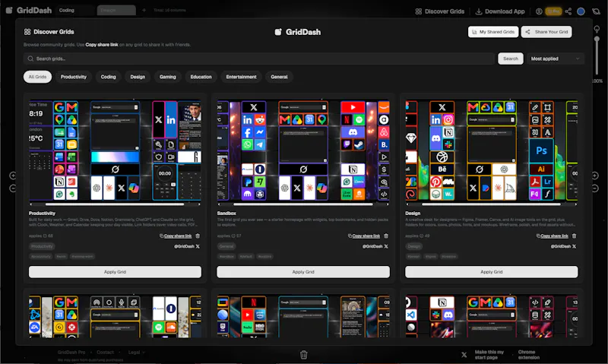The image size is (608, 364).
Task: Open the user account icon
Action: point(539,11)
